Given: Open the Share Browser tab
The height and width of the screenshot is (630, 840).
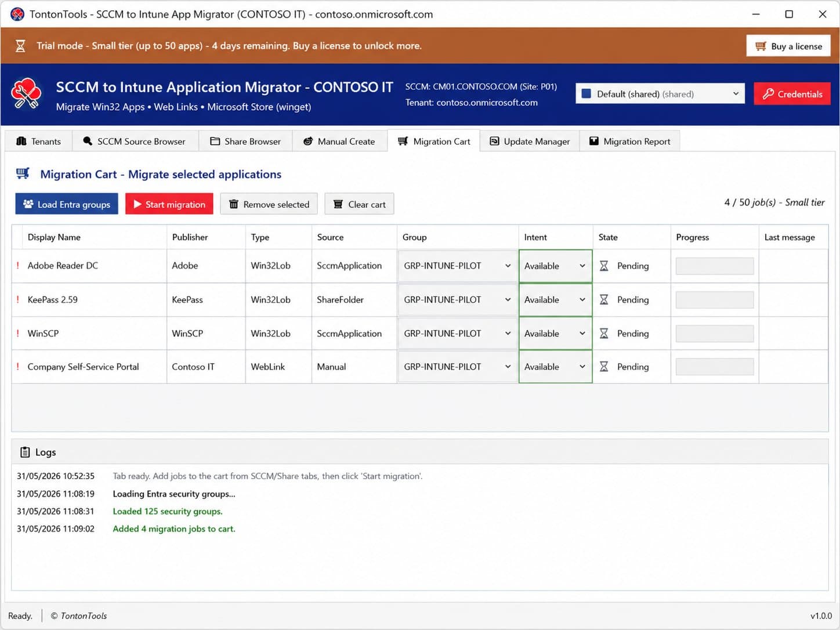Looking at the screenshot, I should pyautogui.click(x=245, y=141).
